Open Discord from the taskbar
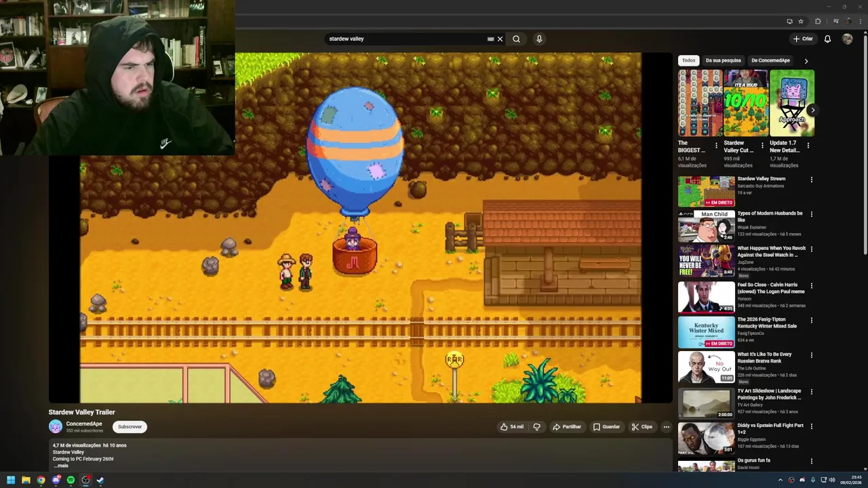Screen dimensions: 868x488 [x=56, y=480]
